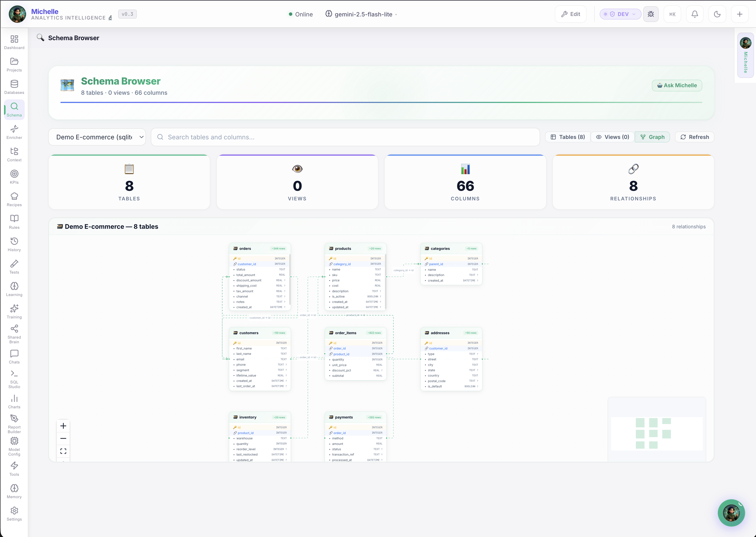This screenshot has width=756, height=537.
Task: Toggle the Views (0) filter
Action: 612,137
